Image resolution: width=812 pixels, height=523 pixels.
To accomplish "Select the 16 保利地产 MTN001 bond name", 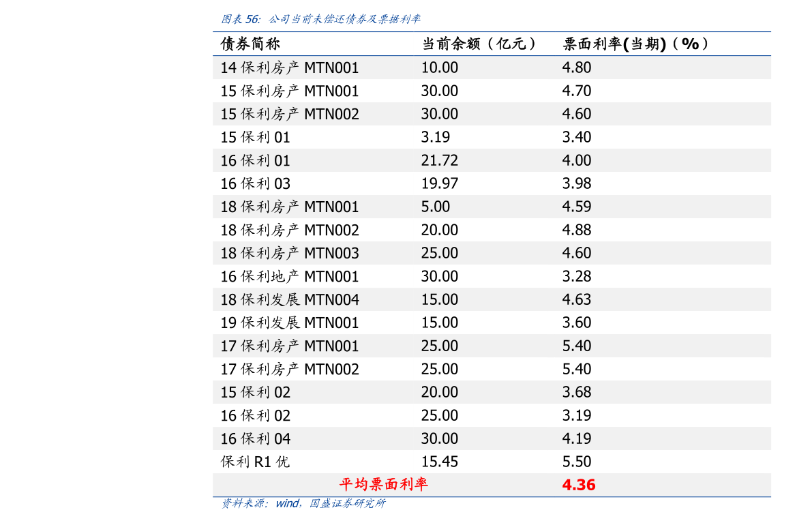I will click(289, 276).
